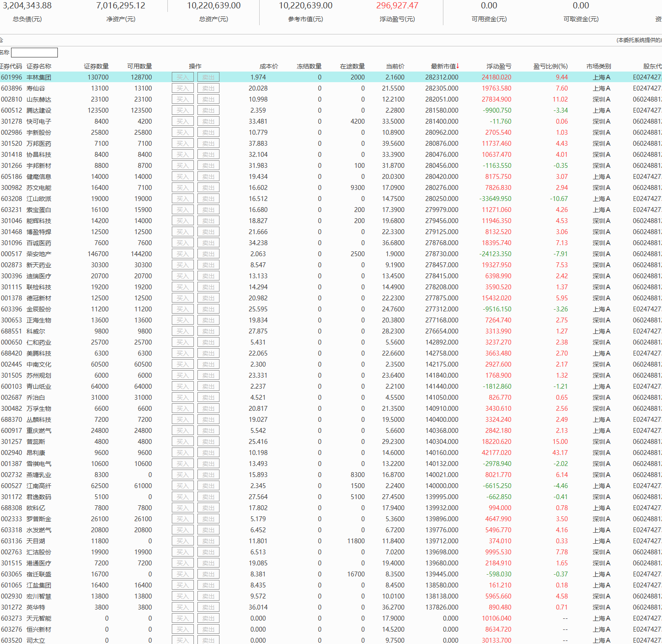This screenshot has width=662, height=644.
Task: Click the 名称 search input field
Action: point(34,53)
